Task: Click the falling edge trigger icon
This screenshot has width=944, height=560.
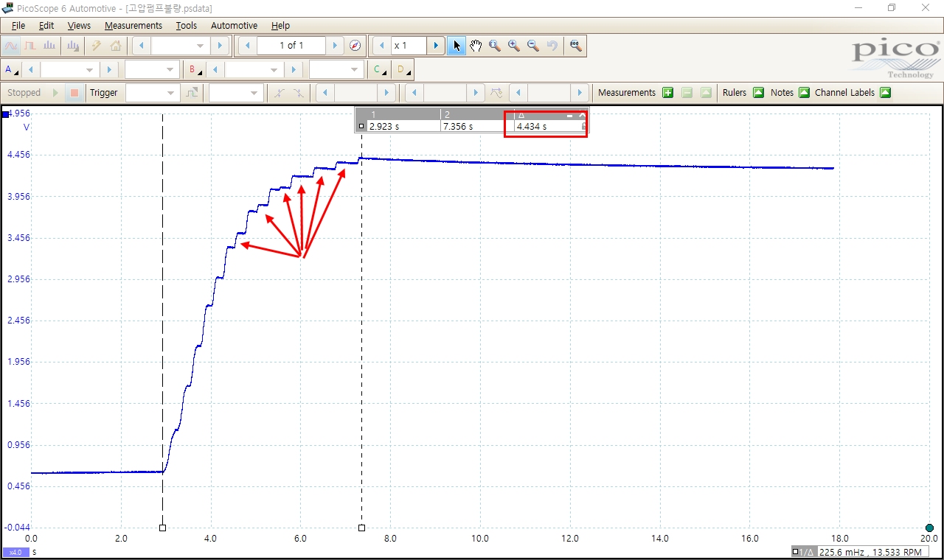Action: click(298, 93)
